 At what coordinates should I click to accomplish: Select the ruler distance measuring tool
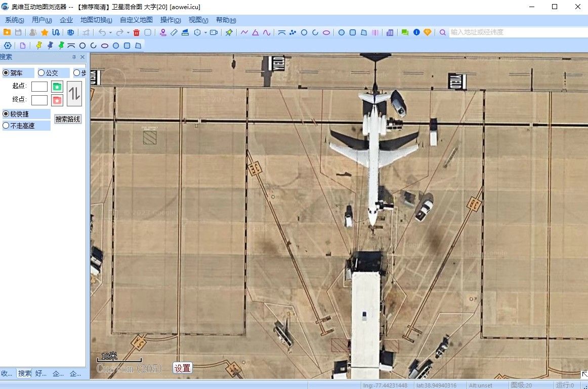point(174,32)
